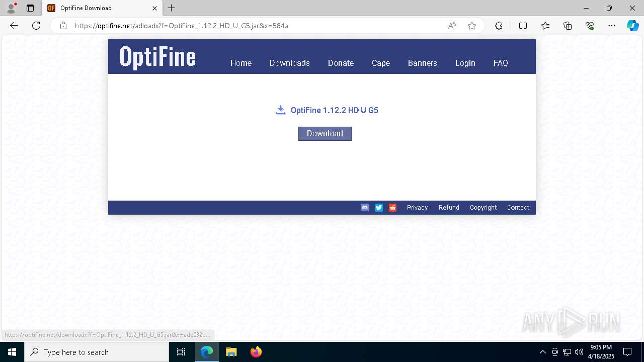This screenshot has width=644, height=362.
Task: Open browser Extensions icon
Action: [499, 26]
